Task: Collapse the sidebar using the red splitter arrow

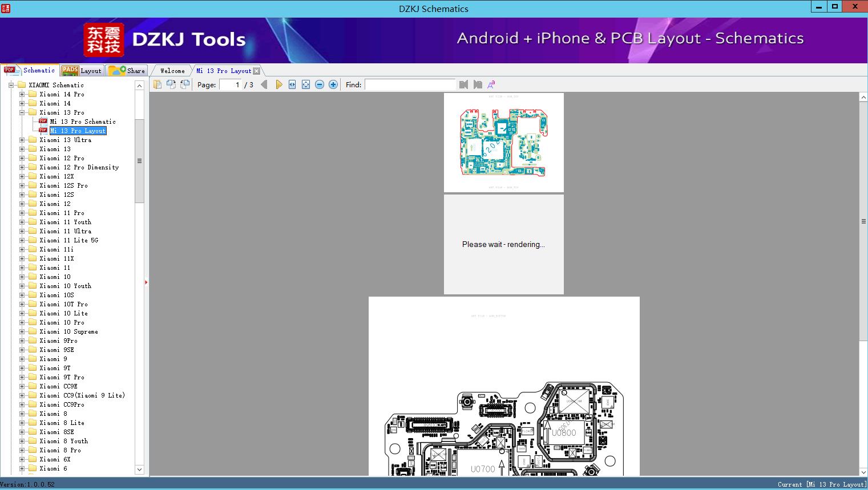Action: click(146, 282)
